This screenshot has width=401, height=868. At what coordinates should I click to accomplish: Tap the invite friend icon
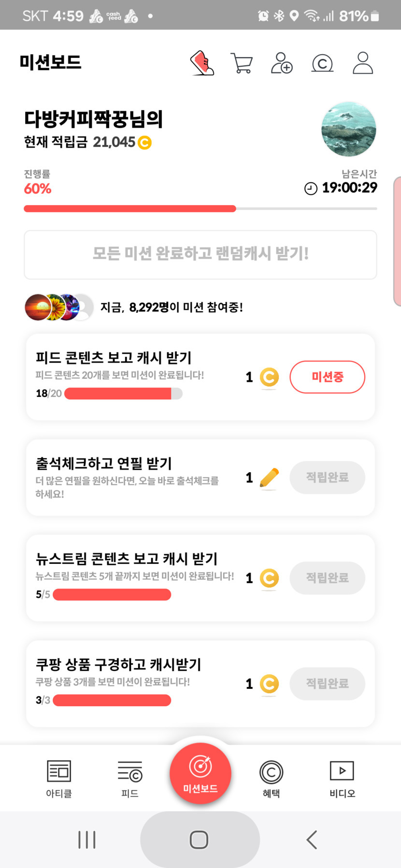point(282,63)
